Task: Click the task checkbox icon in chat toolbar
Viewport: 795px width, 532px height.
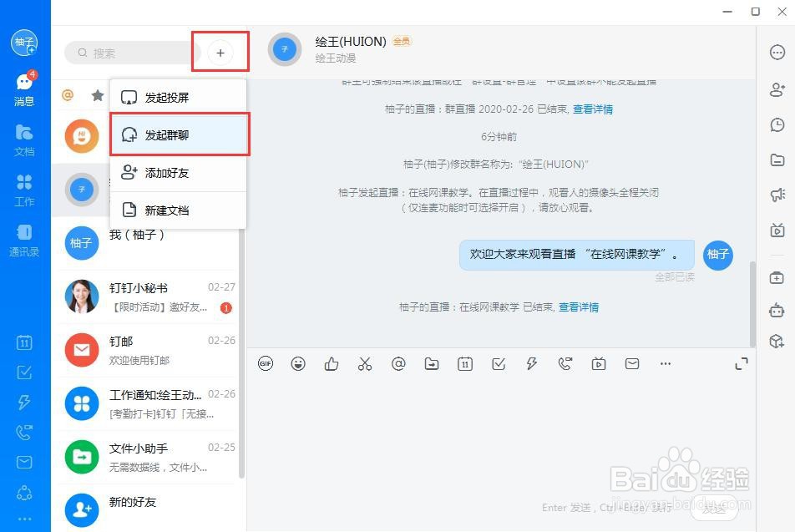Action: (499, 363)
